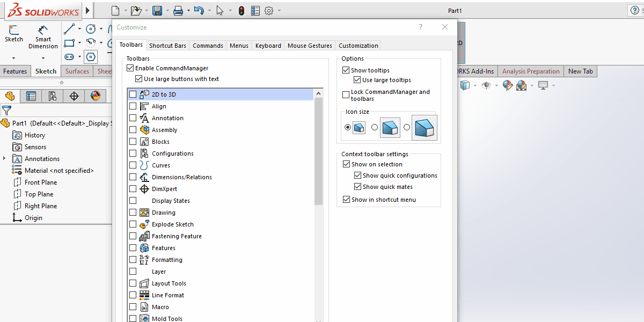Select the largest icon size radio
Image resolution: width=644 pixels, height=322 pixels.
[407, 127]
